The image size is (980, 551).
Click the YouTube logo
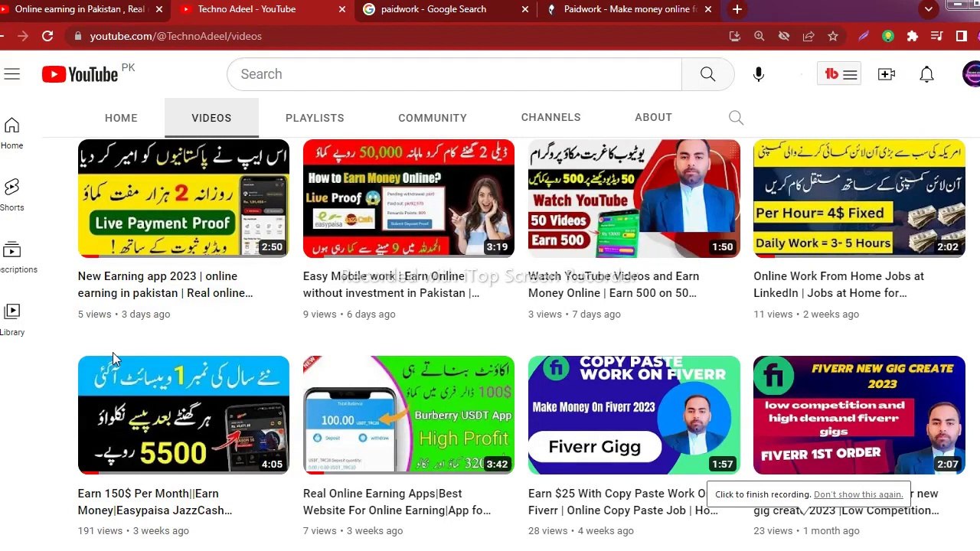click(80, 74)
